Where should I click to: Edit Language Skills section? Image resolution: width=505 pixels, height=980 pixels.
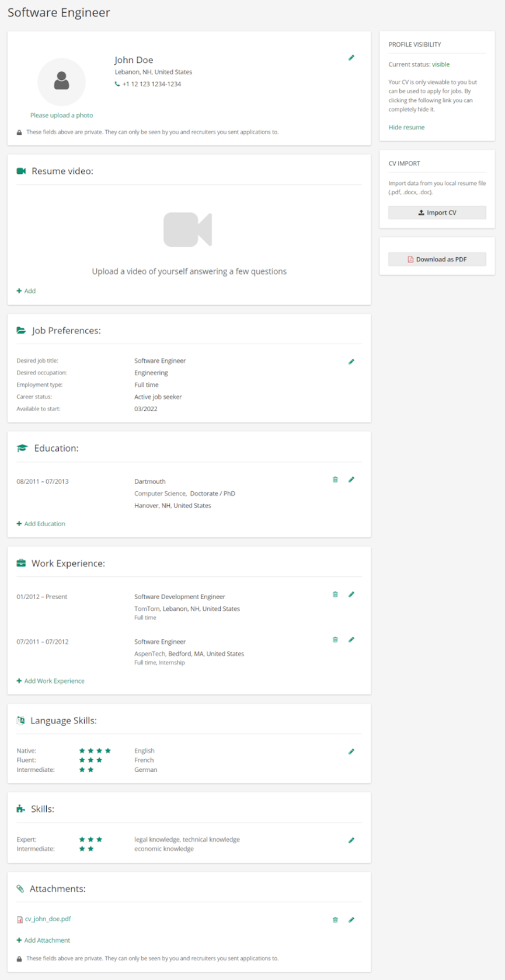[351, 751]
